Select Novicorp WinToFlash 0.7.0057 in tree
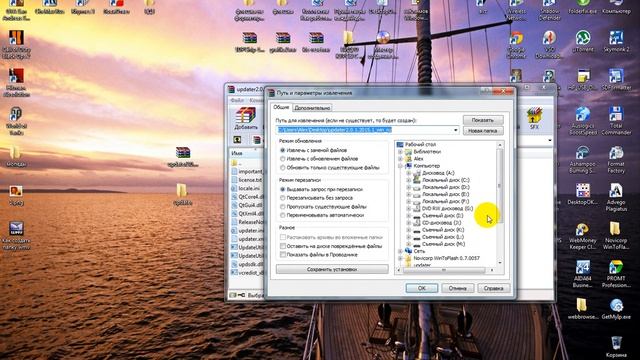The width and height of the screenshot is (640, 360). (446, 258)
